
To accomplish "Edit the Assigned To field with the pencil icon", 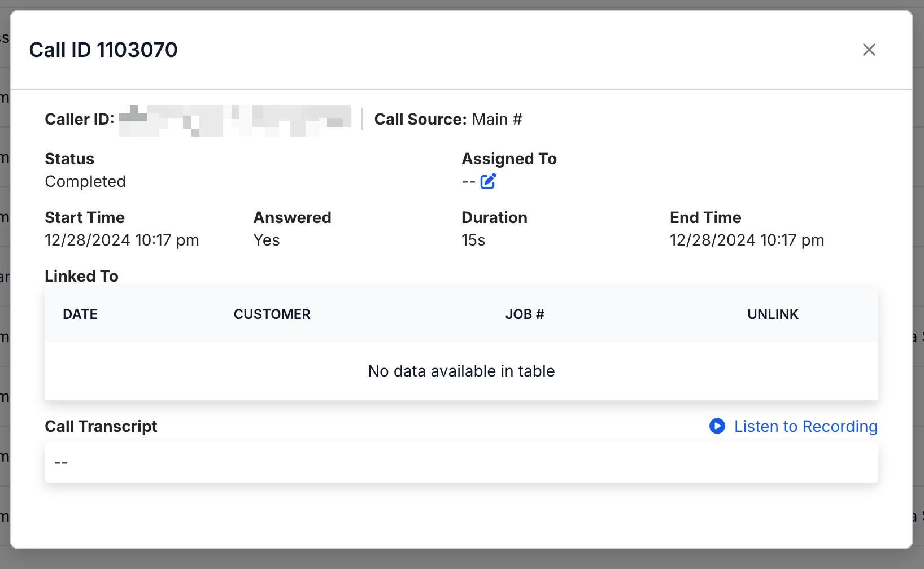I will coord(488,181).
